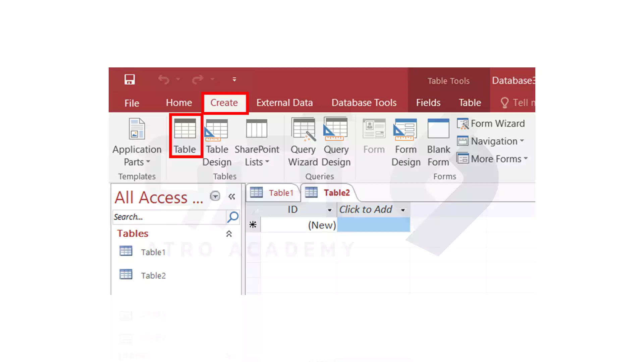Collapse the Tables group in navigation pane
Screen dimensions: 644x362
(x=229, y=234)
